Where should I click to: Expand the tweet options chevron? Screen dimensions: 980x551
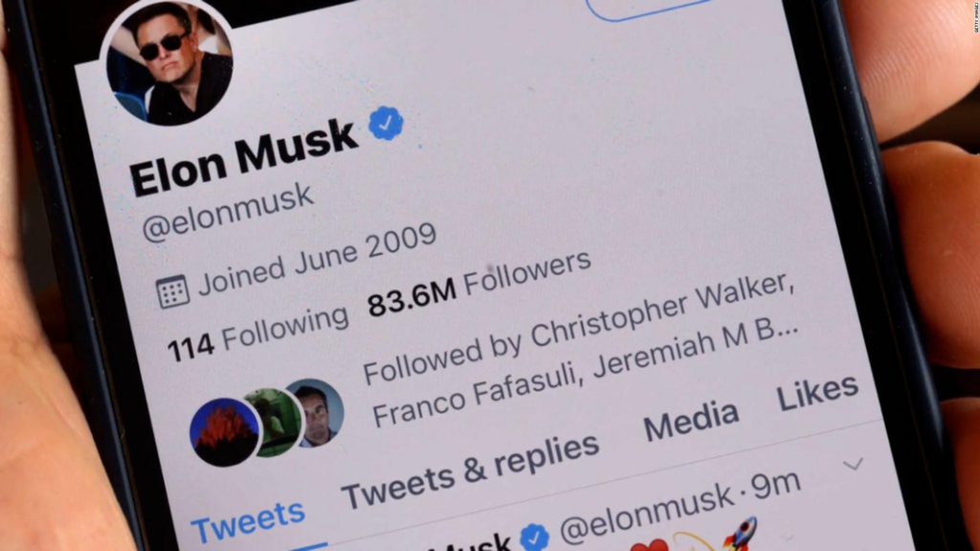point(853,464)
